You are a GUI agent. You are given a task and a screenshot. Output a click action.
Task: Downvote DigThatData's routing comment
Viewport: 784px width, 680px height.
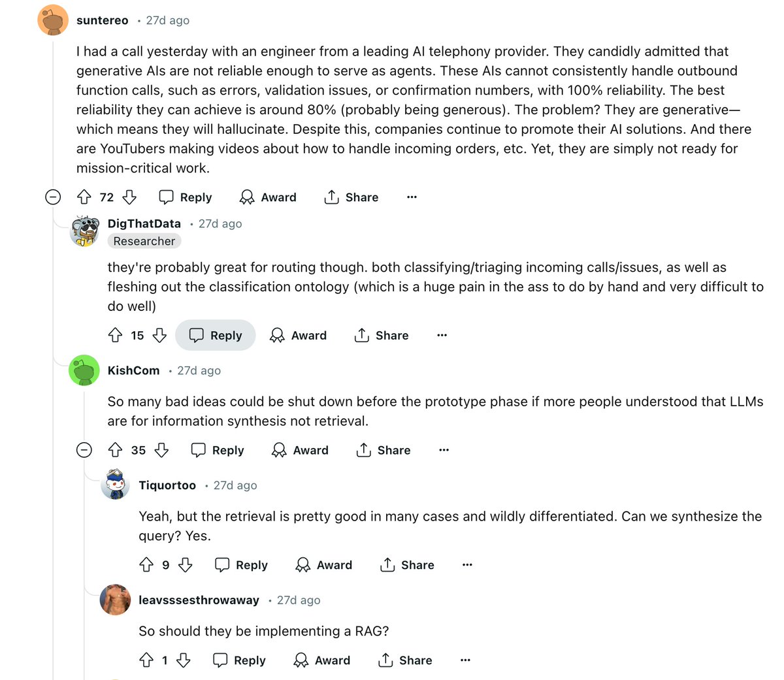tap(159, 335)
